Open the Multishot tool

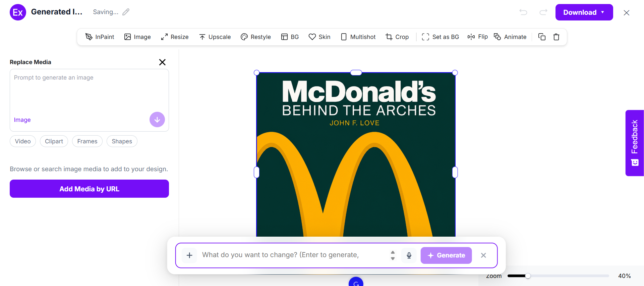tap(358, 37)
